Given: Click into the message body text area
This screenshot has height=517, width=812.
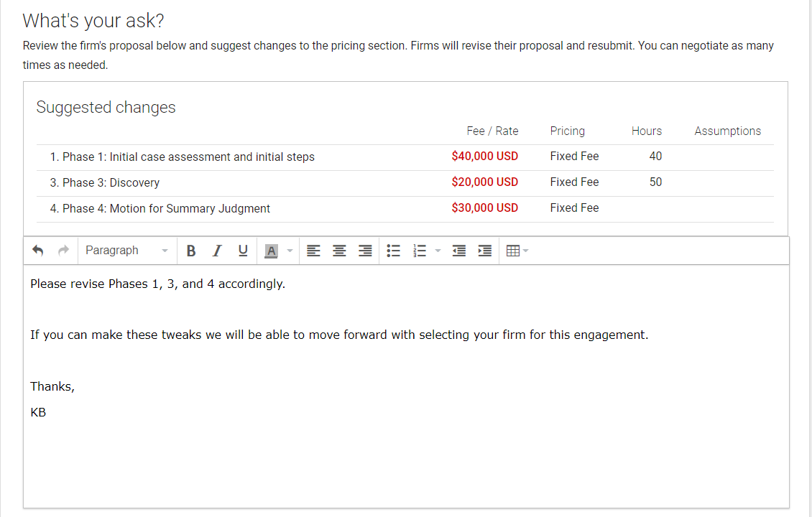Looking at the screenshot, I should 406,386.
